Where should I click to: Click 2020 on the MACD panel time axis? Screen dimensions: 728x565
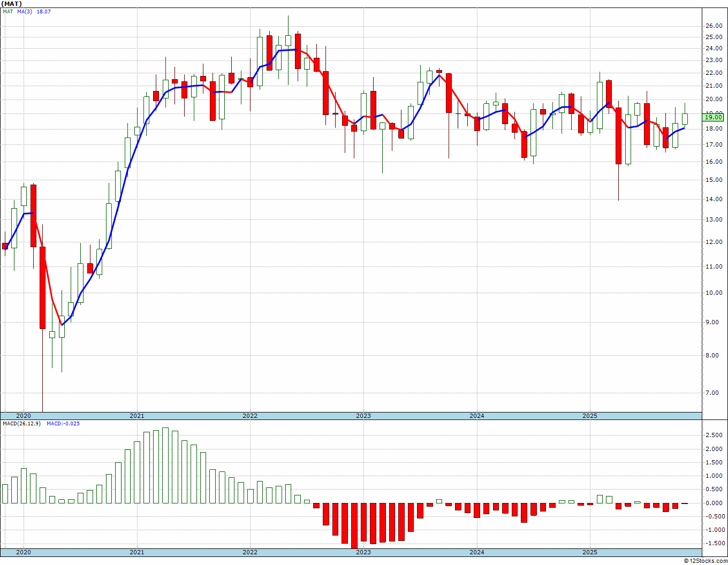[24, 552]
